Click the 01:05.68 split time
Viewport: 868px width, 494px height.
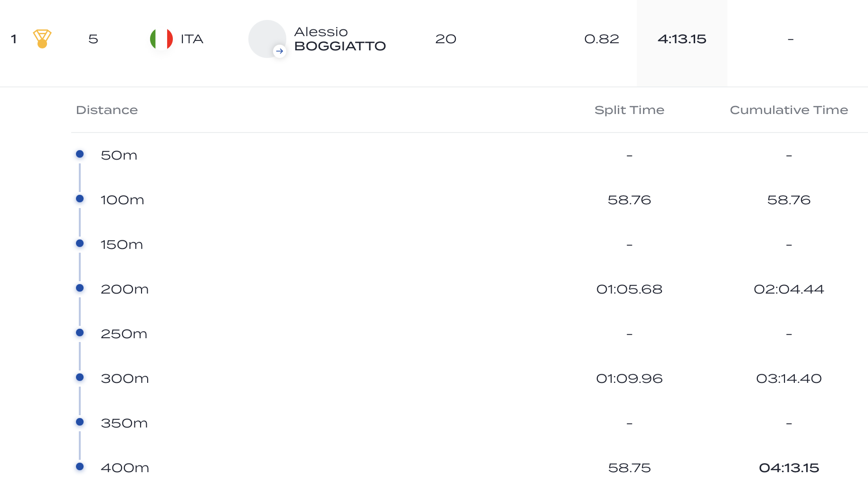(629, 289)
